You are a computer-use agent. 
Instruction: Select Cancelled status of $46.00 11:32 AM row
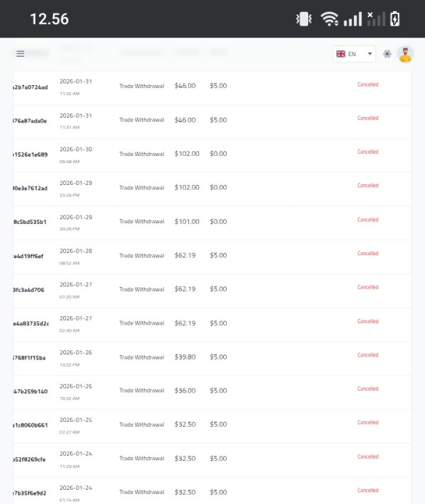368,84
